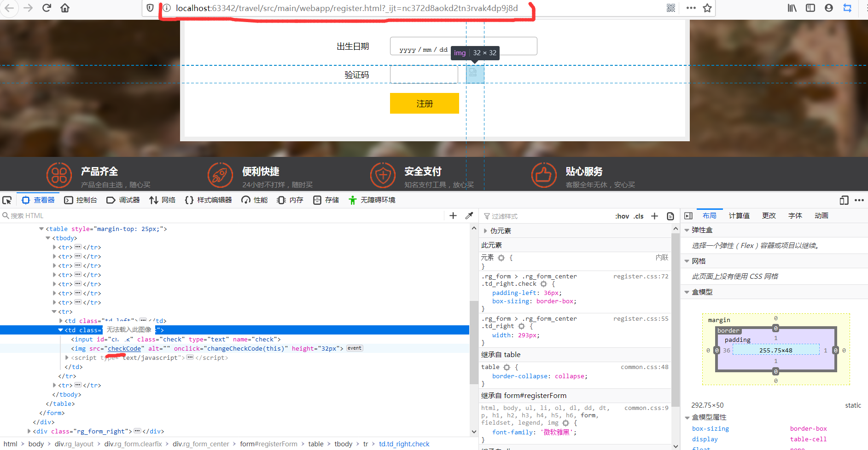Filter styles input field

point(546,216)
